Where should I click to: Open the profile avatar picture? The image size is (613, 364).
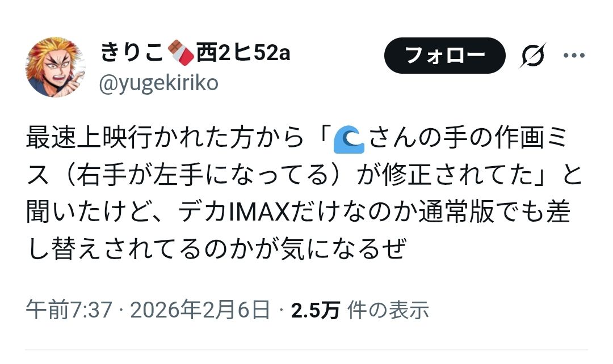(x=56, y=67)
